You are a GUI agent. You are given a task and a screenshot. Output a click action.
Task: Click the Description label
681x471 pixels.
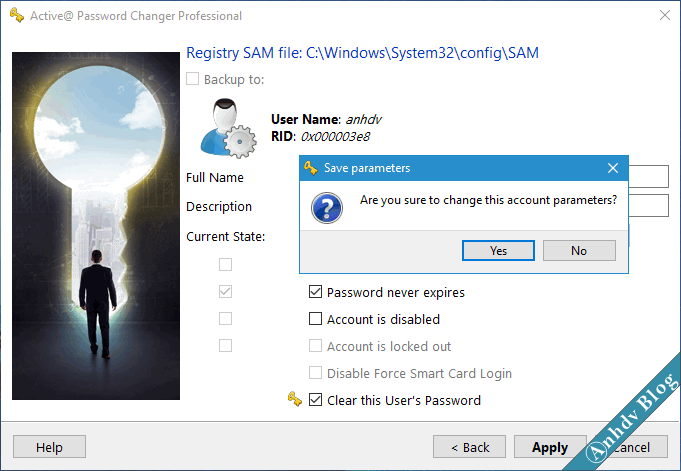click(x=219, y=207)
